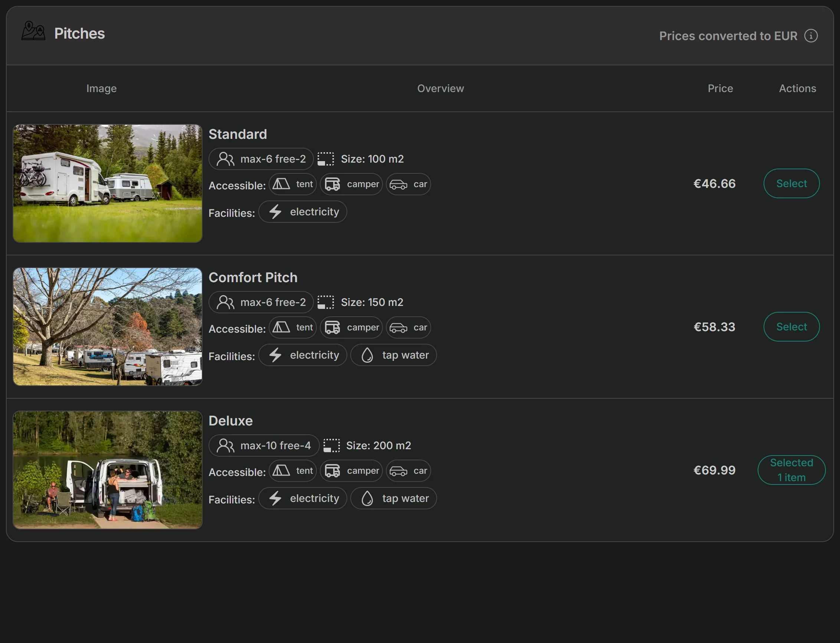The image size is (840, 643).
Task: Open the Comfort Pitch photo
Action: coord(108,327)
